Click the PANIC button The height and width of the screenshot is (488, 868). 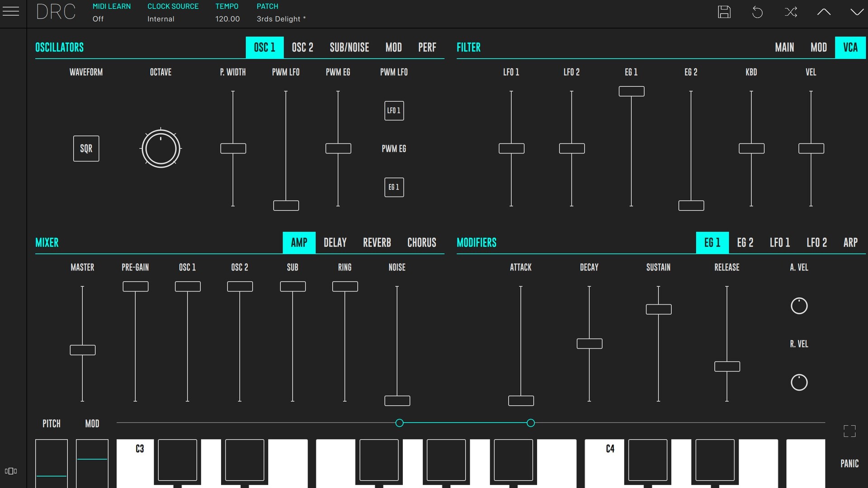pyautogui.click(x=849, y=464)
